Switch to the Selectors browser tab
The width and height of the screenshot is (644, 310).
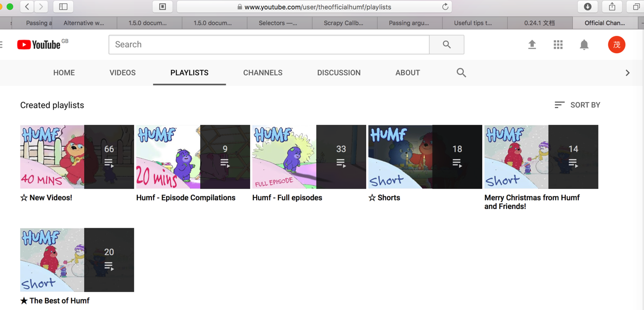pyautogui.click(x=280, y=23)
